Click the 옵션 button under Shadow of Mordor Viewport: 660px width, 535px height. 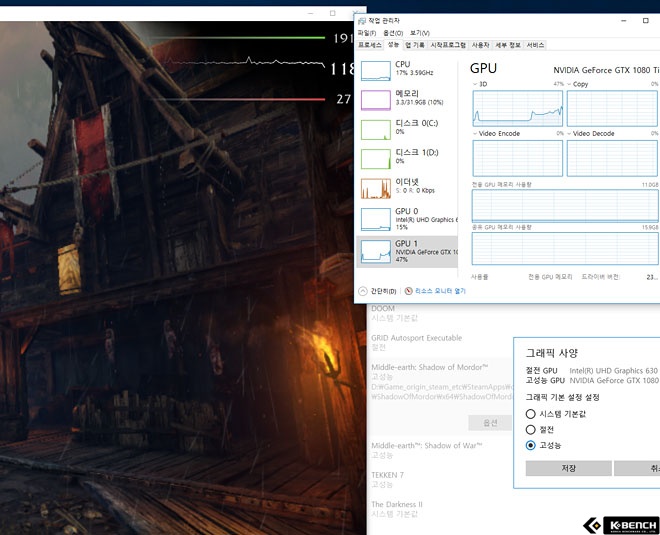click(490, 423)
